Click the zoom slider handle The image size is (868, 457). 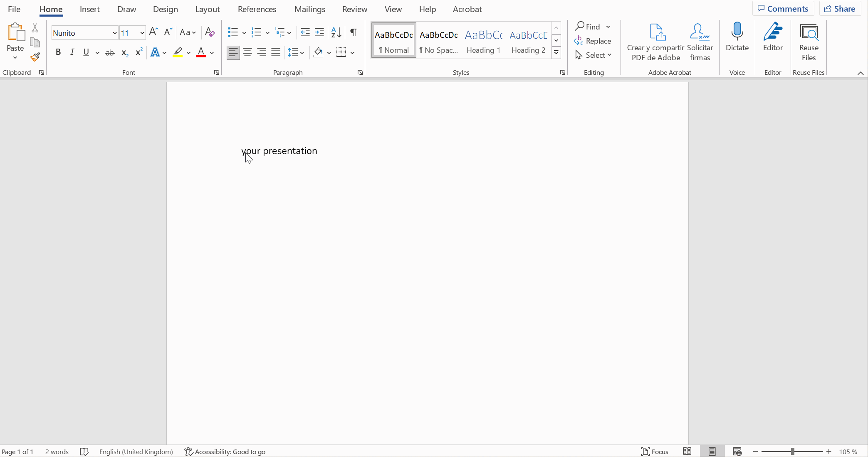click(793, 452)
